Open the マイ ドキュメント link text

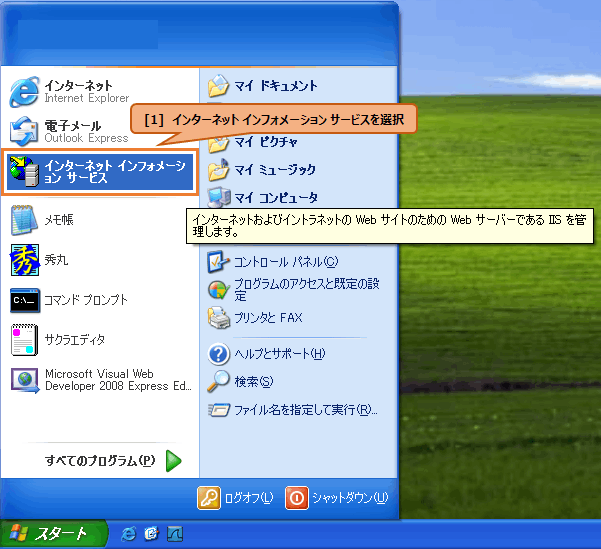point(276,85)
